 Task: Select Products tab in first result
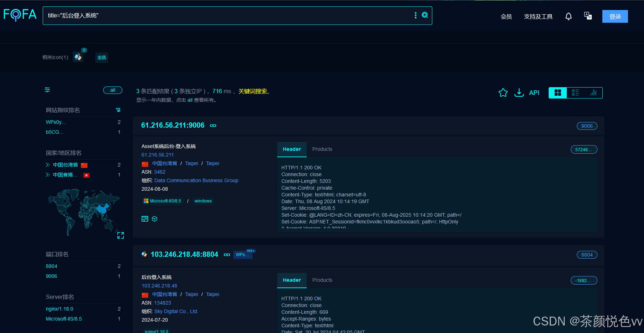coord(322,149)
